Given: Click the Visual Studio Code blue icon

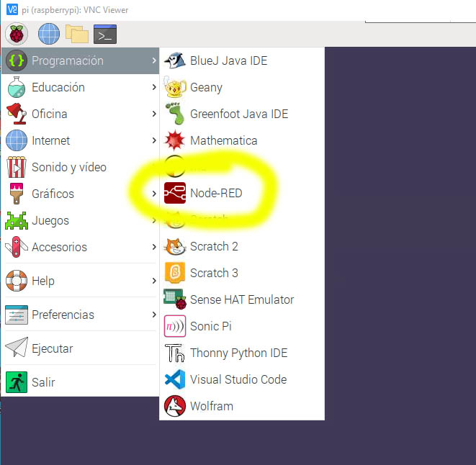Looking at the screenshot, I should tap(174, 379).
